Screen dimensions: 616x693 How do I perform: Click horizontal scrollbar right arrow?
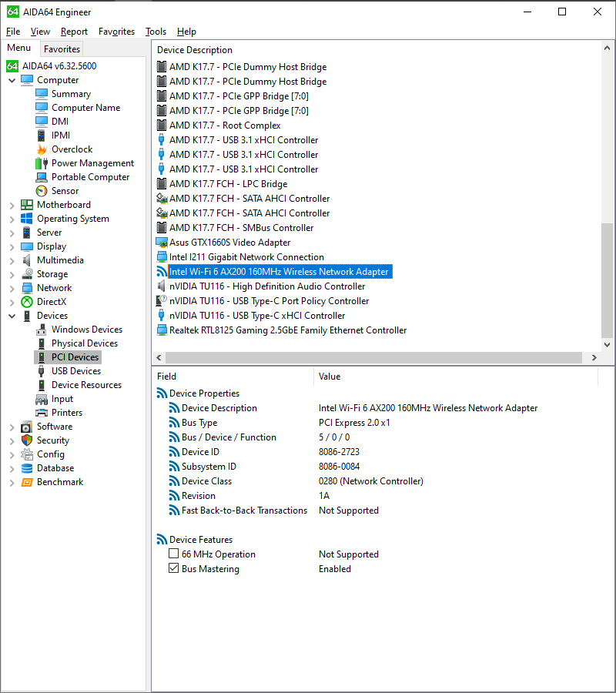594,357
